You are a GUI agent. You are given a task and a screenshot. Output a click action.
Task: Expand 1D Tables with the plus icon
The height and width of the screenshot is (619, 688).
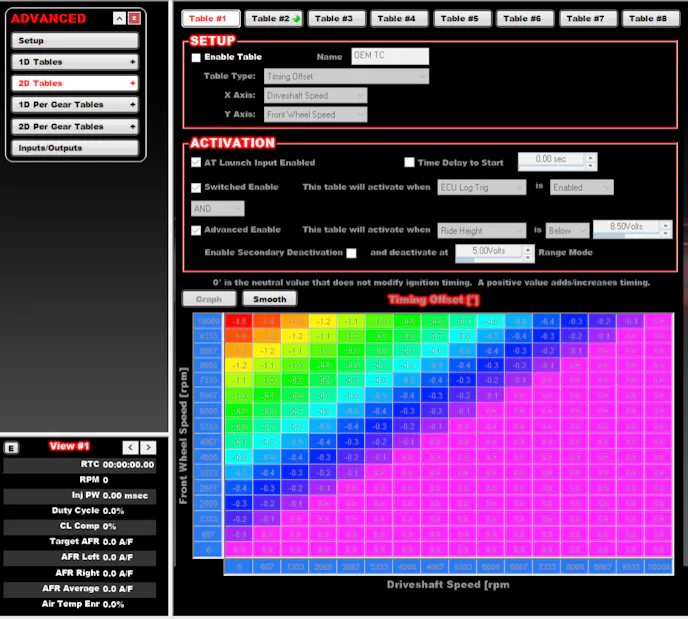coord(132,62)
